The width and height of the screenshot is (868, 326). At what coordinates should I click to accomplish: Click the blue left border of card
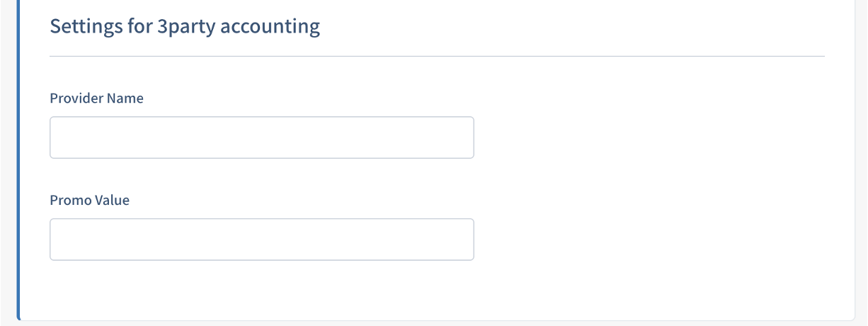[18, 163]
